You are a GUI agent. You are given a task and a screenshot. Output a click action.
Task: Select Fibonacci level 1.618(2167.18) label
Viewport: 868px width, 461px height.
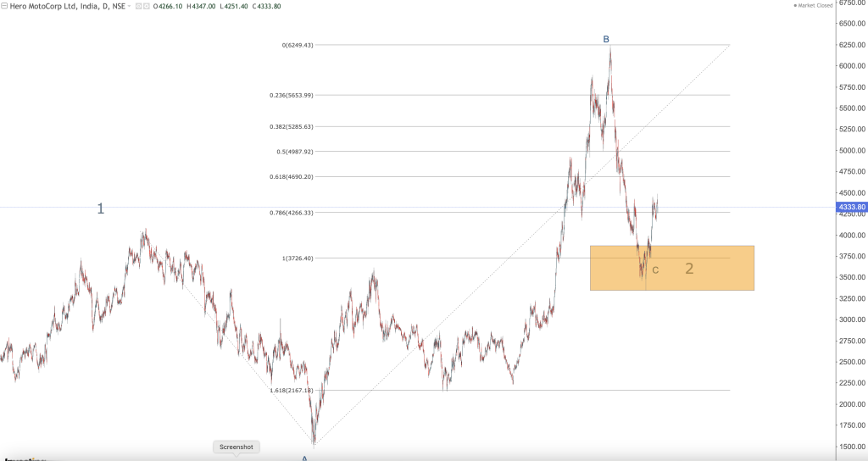tap(292, 391)
